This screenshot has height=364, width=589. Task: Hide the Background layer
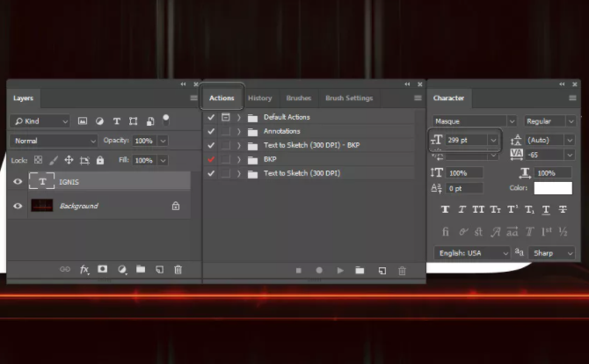point(18,206)
